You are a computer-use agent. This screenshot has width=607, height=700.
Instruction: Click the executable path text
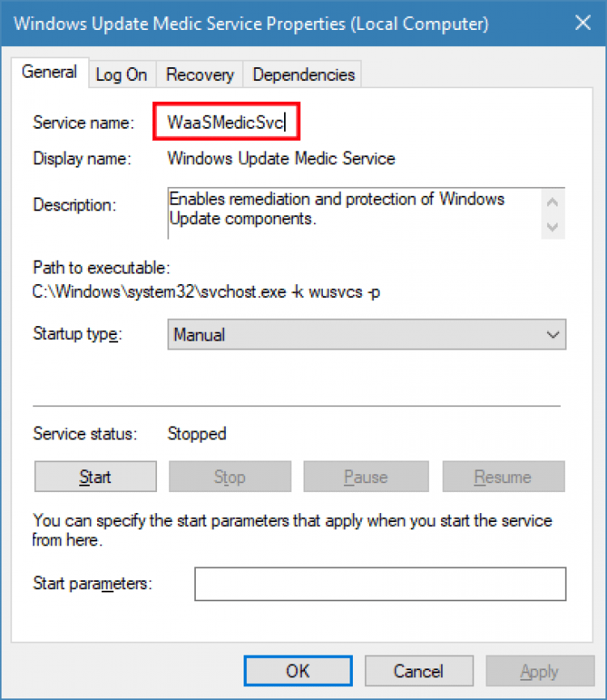click(x=206, y=292)
